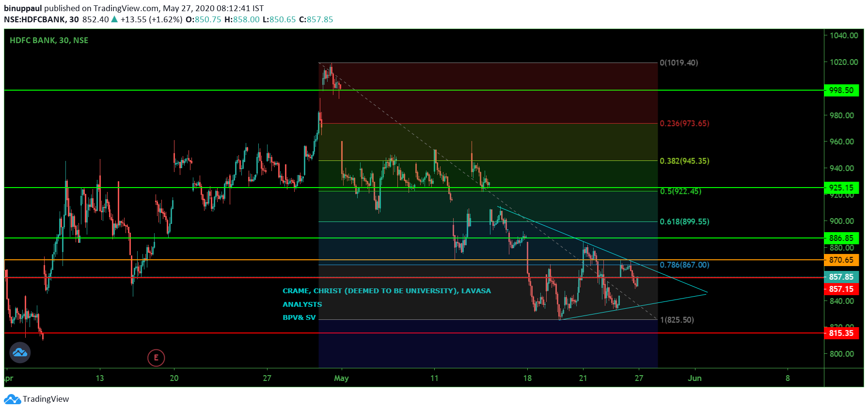This screenshot has width=868, height=411.
Task: Select the 0.382(945.35) Fibonacci label
Action: 684,160
